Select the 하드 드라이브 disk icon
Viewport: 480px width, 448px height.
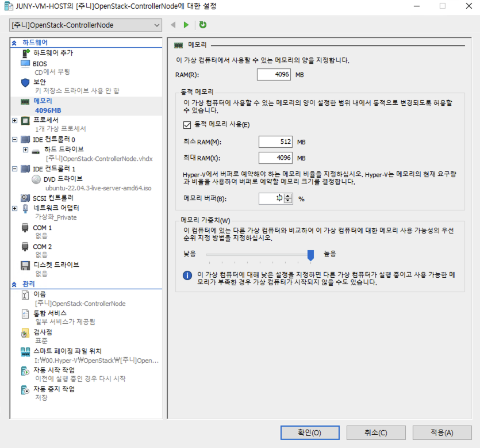click(36, 151)
